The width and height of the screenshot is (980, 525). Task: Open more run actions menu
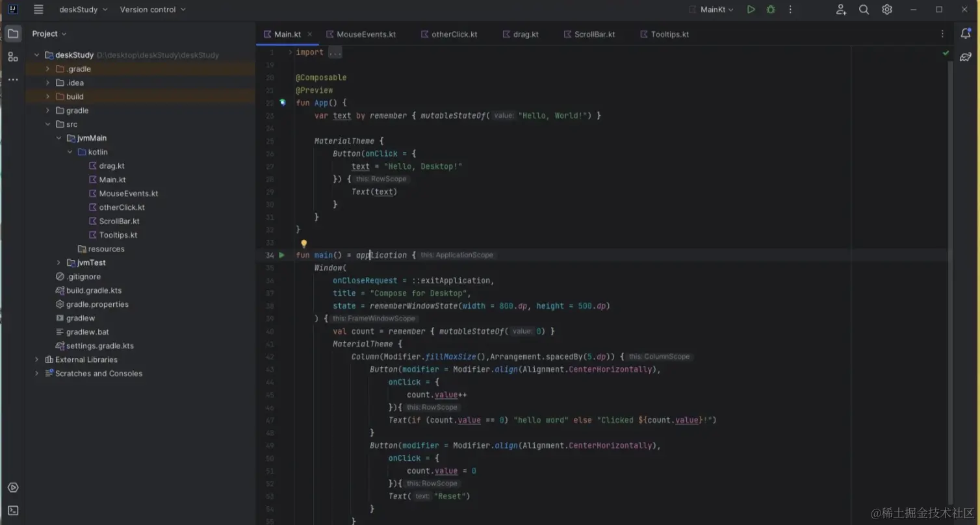[790, 9]
